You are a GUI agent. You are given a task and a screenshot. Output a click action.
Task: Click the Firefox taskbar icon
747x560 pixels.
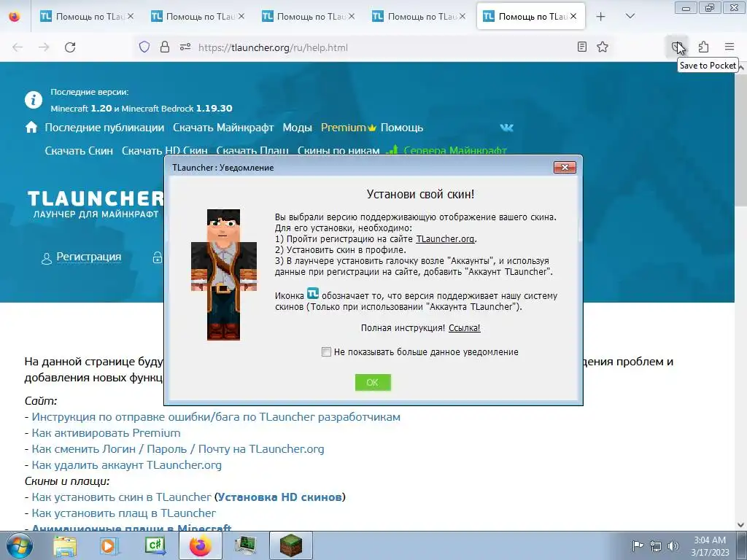tap(201, 545)
